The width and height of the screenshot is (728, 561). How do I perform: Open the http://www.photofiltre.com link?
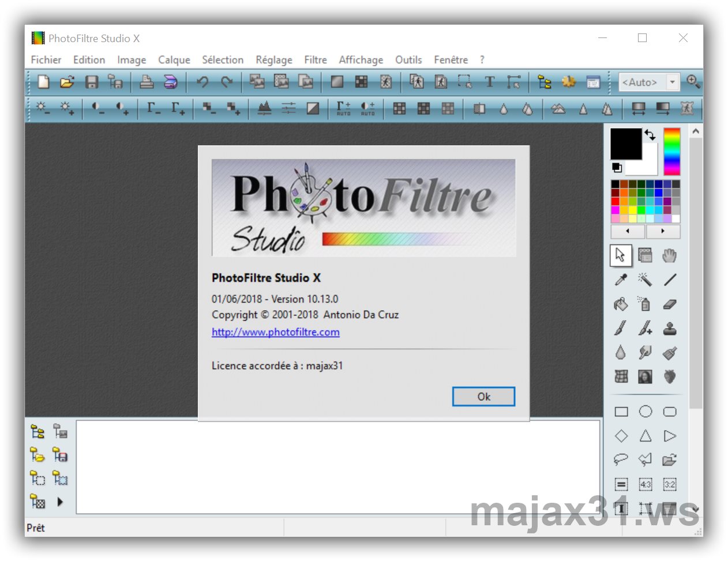276,332
